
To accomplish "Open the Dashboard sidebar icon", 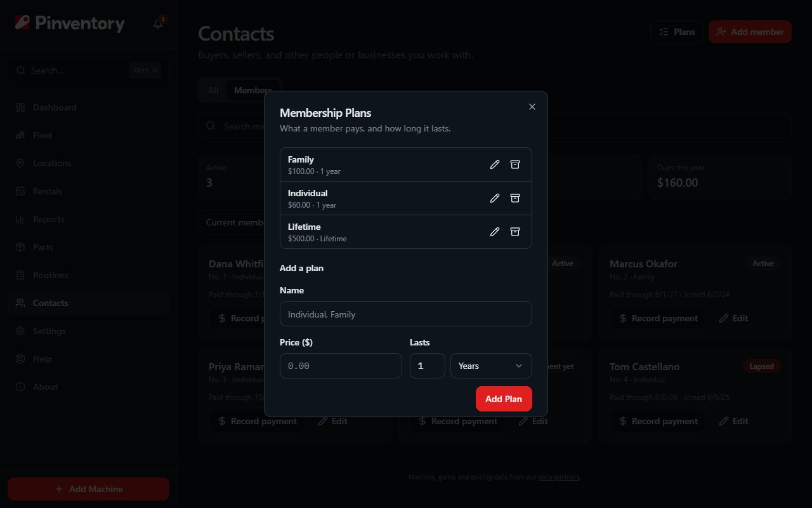I will click(x=20, y=107).
